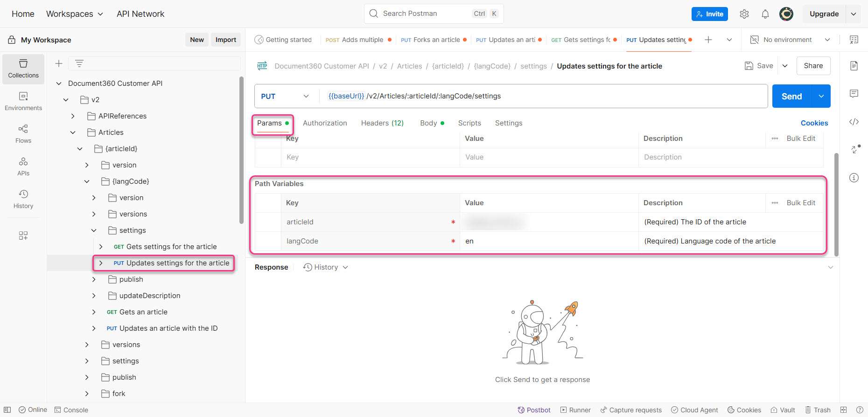868x417 pixels.
Task: Click the environment quick look icon
Action: 854,40
